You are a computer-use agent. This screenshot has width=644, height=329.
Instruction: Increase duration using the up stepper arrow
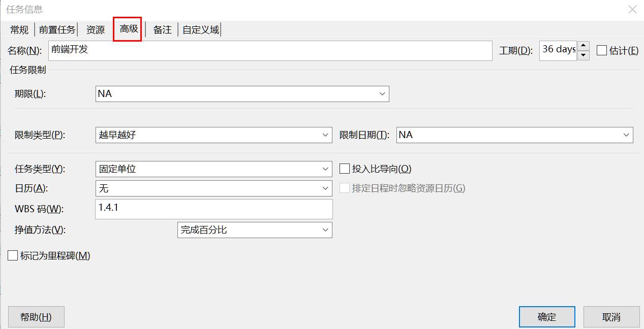point(582,46)
